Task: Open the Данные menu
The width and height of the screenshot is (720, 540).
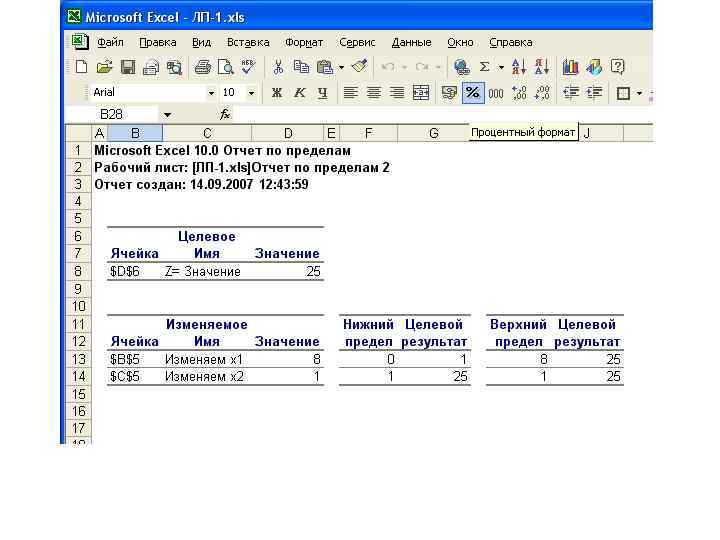Action: (411, 42)
